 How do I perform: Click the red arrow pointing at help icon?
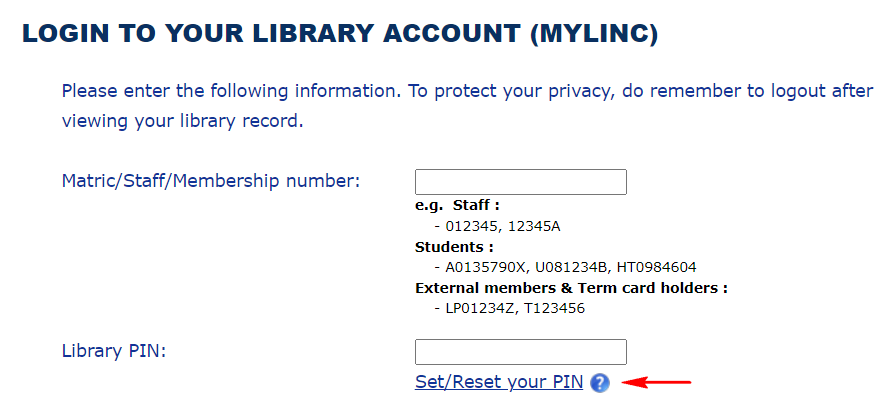tap(657, 382)
